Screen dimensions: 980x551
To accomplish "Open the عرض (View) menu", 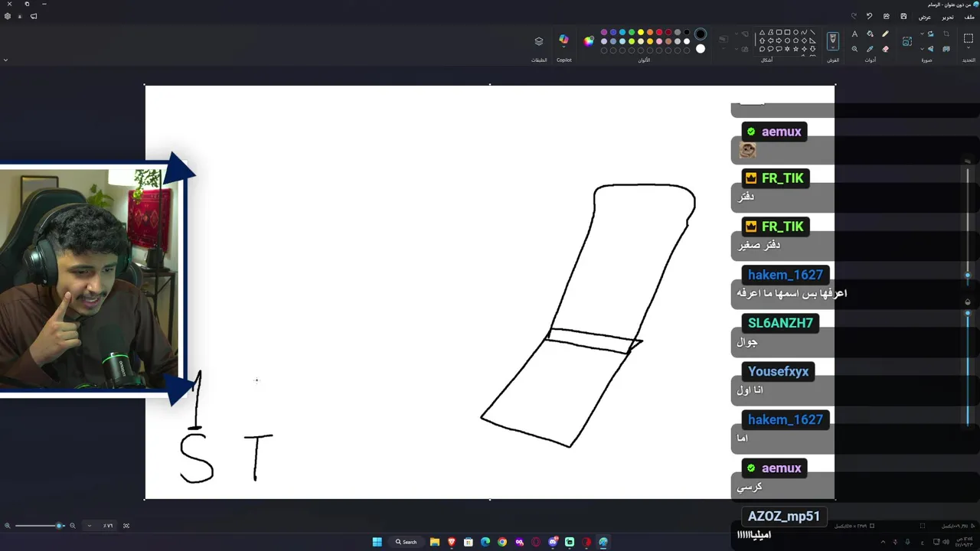I will [926, 16].
